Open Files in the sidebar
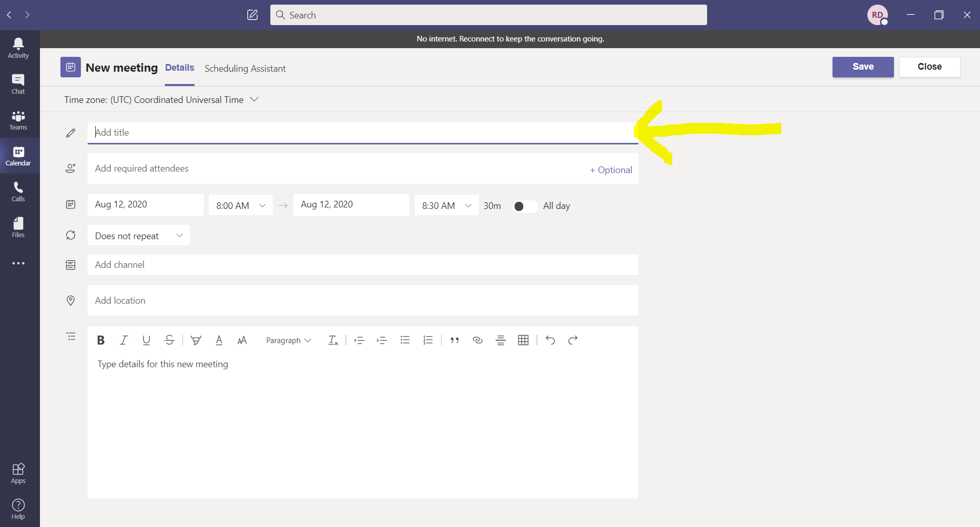The height and width of the screenshot is (527, 980). coord(18,227)
